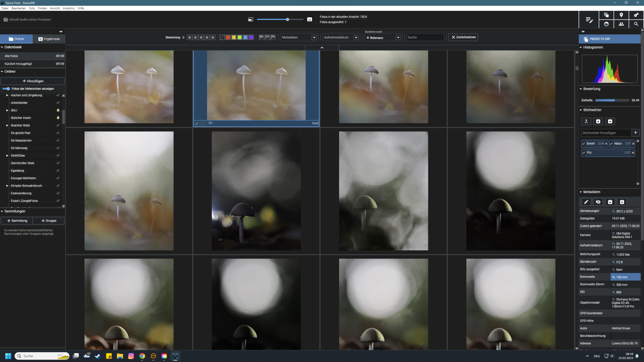Click the Stichwörter hinzufügen field
Screen dimensions: 644x362
click(606, 133)
